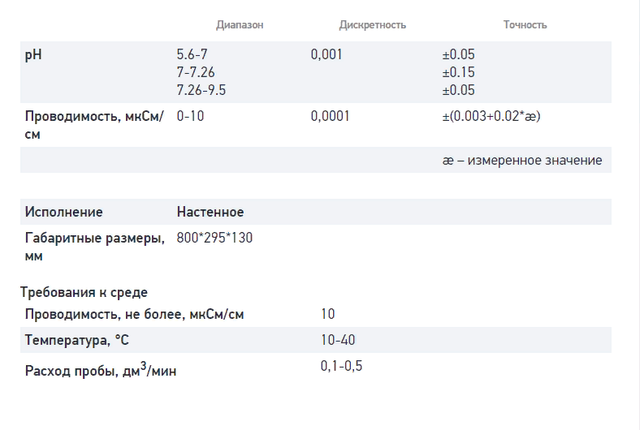640x430 pixels.
Task: Click the Расход пробы 0,1-0,5 value
Action: click(341, 366)
